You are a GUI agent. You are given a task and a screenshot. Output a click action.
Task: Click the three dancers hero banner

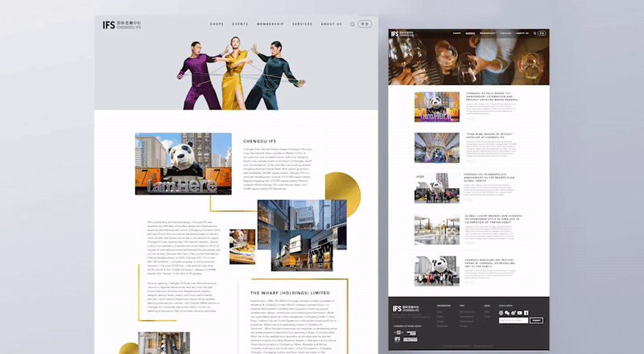click(x=236, y=63)
